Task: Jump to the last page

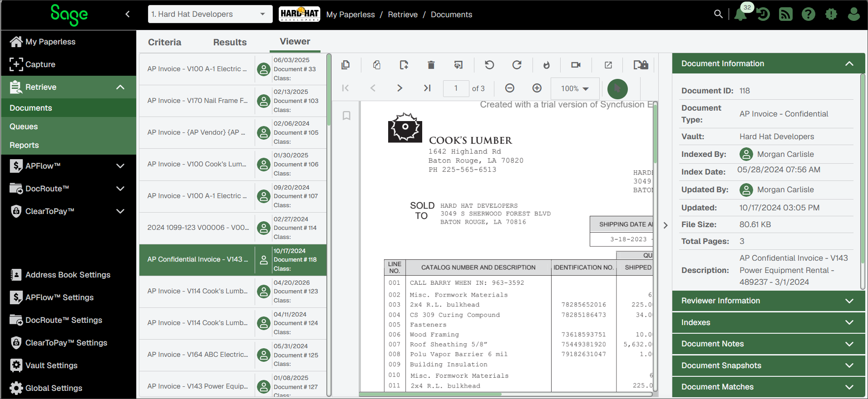Action: click(427, 88)
